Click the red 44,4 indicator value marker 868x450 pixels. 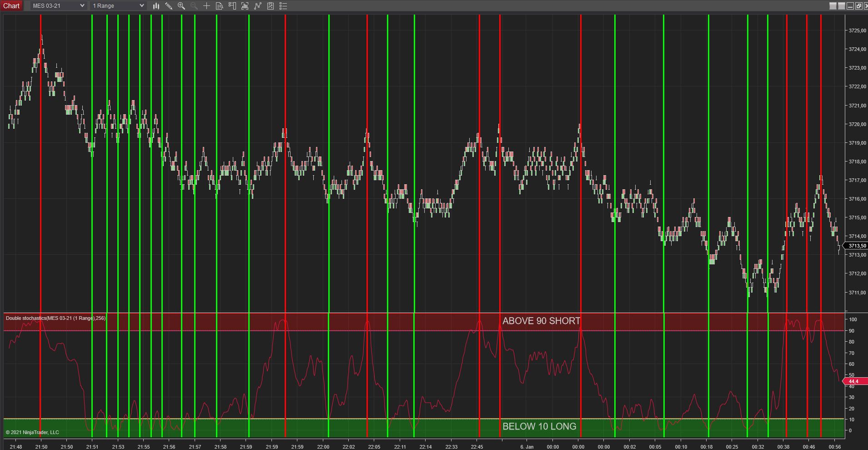pyautogui.click(x=855, y=381)
